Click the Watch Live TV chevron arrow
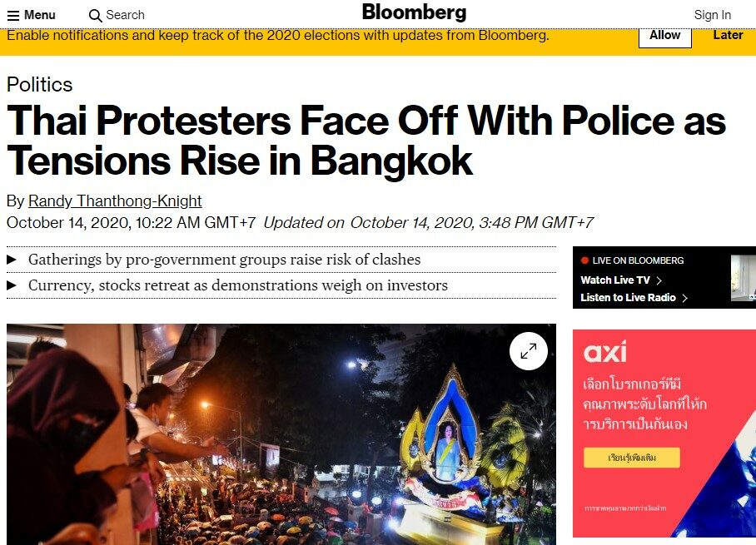The image size is (756, 545). pyautogui.click(x=659, y=280)
